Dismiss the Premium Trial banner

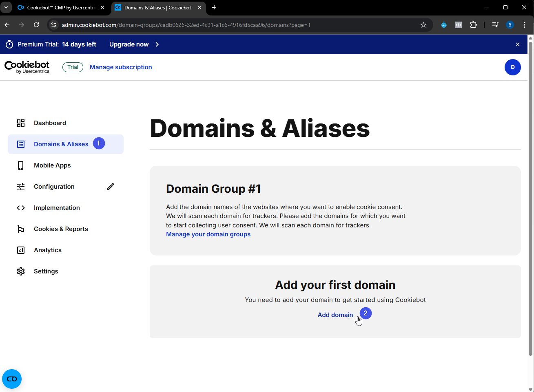(518, 44)
